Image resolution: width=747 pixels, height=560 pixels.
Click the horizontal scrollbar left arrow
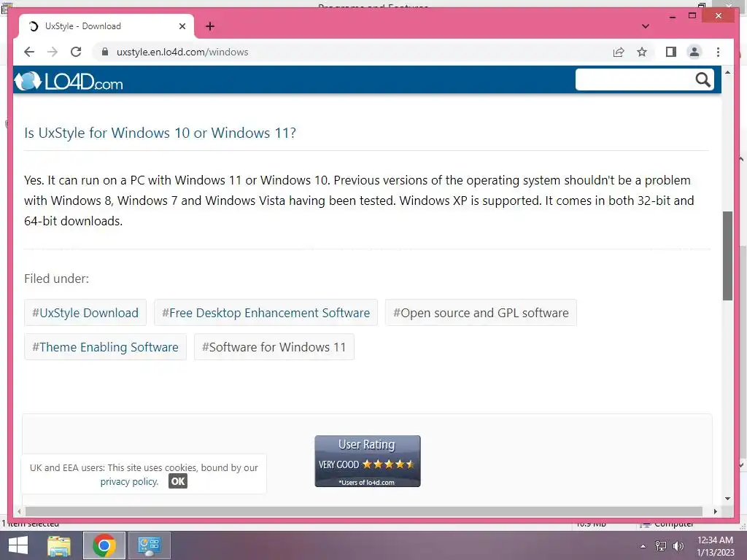pyautogui.click(x=19, y=511)
